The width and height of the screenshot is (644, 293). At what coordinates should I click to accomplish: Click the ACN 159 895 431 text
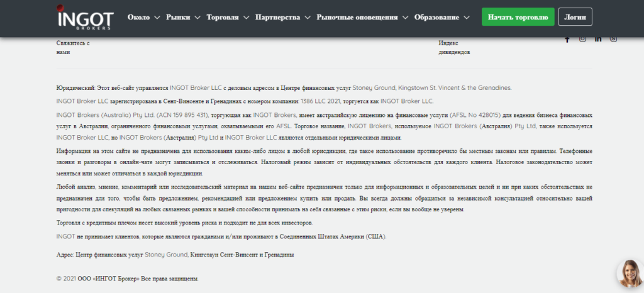[184, 115]
